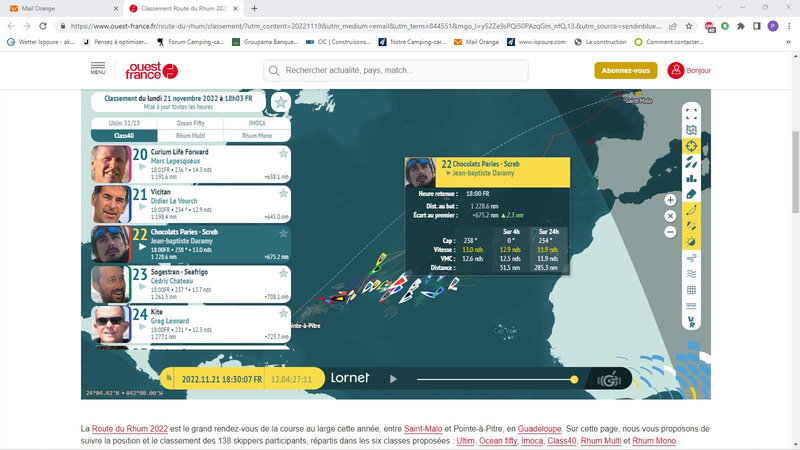The image size is (800, 450).
Task: Favorite Vicitan with its star
Action: [283, 193]
